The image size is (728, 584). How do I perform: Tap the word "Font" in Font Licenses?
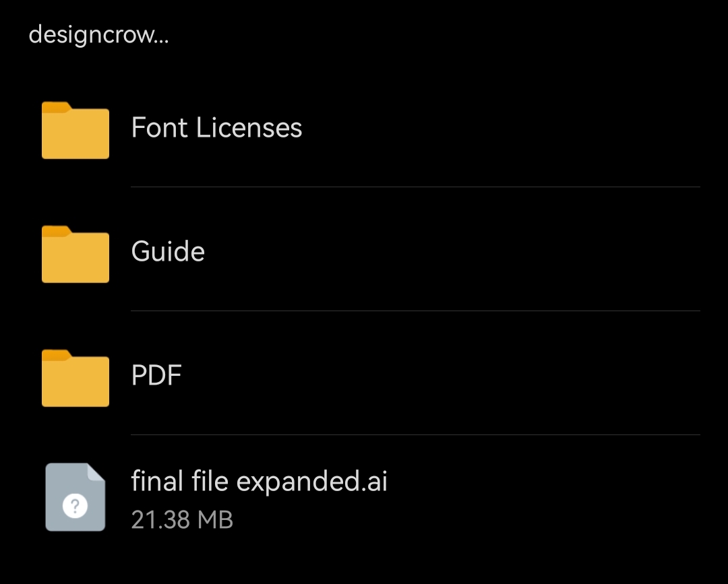point(160,128)
